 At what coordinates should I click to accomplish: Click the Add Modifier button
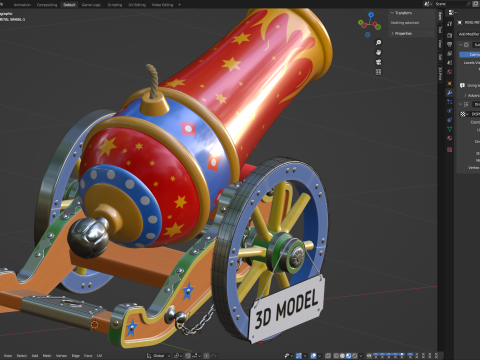pos(469,34)
